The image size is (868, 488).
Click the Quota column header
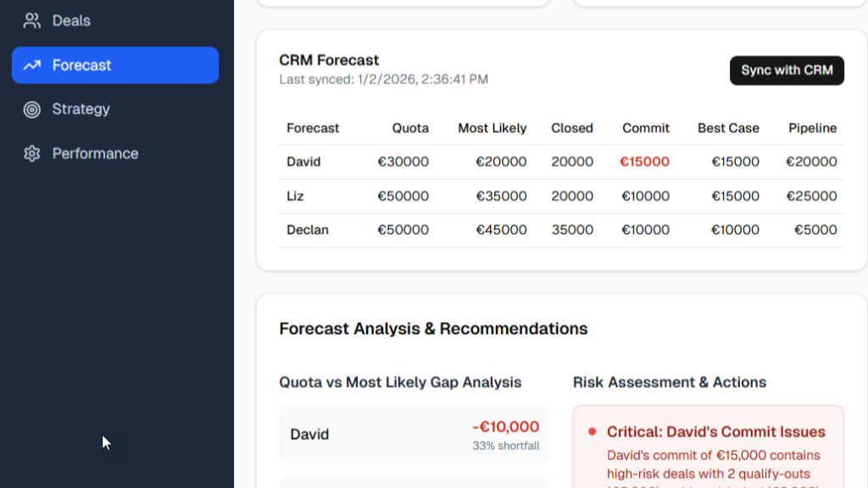coord(410,128)
